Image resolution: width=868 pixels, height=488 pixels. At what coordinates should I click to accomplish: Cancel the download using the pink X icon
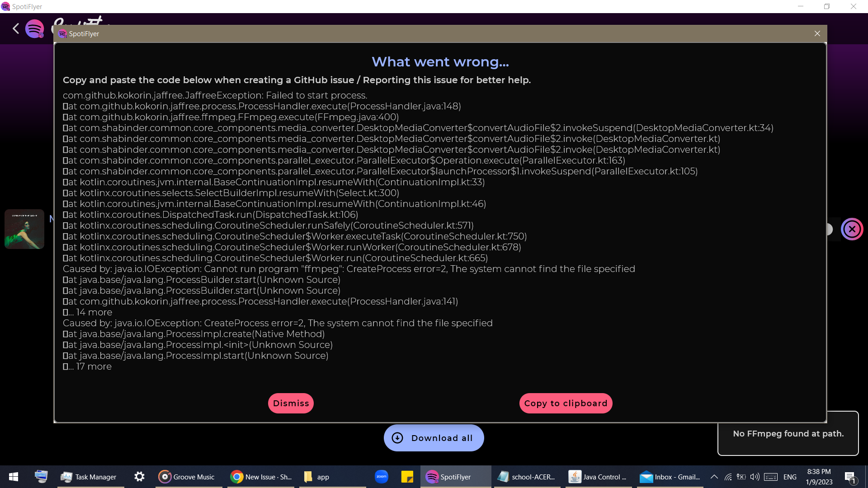852,229
